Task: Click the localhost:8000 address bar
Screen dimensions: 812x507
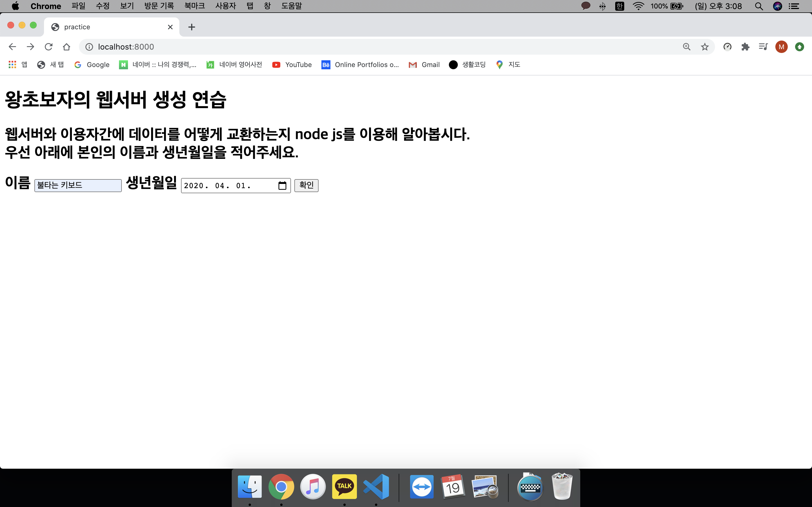Action: (369, 46)
